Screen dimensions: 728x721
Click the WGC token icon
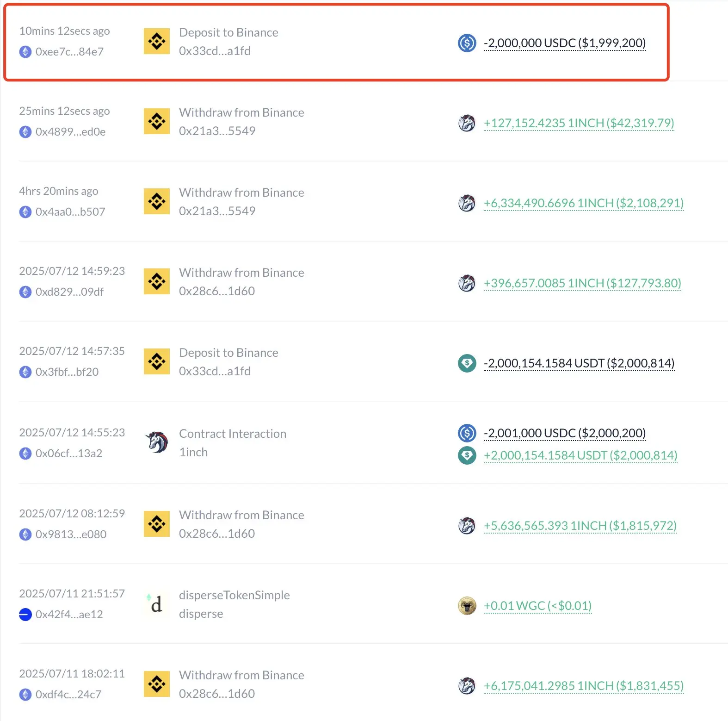[467, 606]
